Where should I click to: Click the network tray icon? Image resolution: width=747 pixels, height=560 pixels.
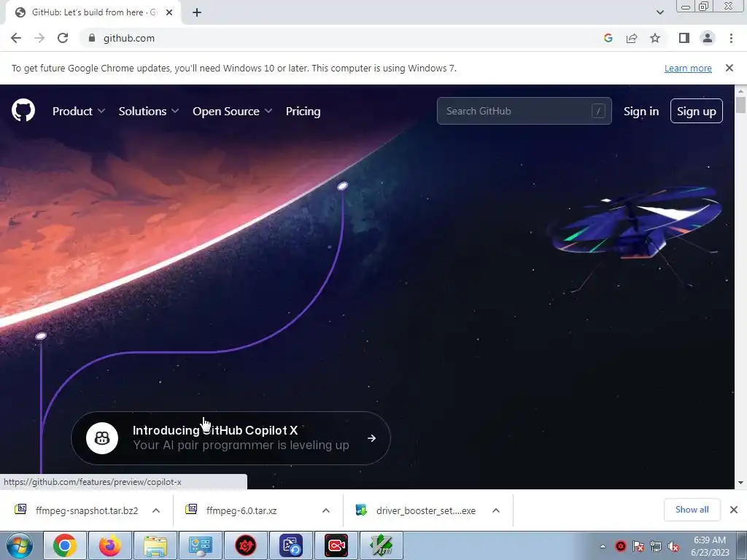pos(656,546)
